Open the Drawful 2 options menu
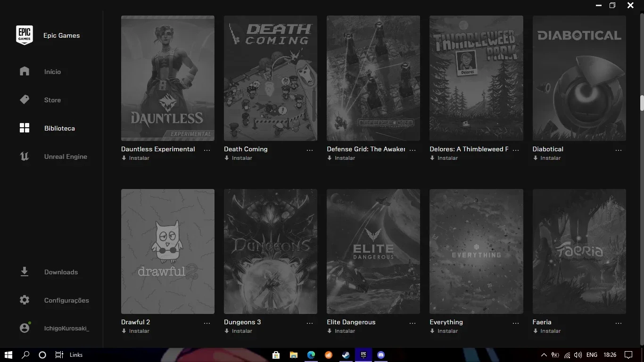The image size is (644, 362). pos(207,323)
